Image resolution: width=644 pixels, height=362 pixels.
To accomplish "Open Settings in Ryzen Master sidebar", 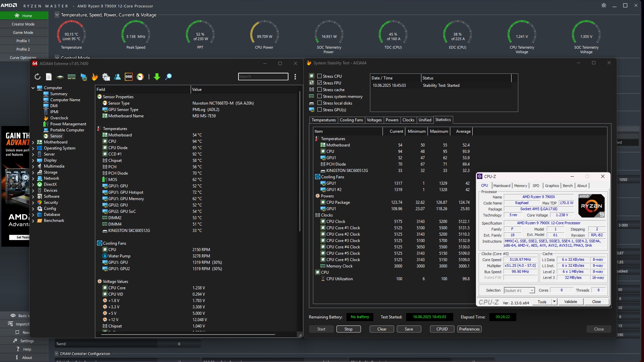I will point(24,341).
